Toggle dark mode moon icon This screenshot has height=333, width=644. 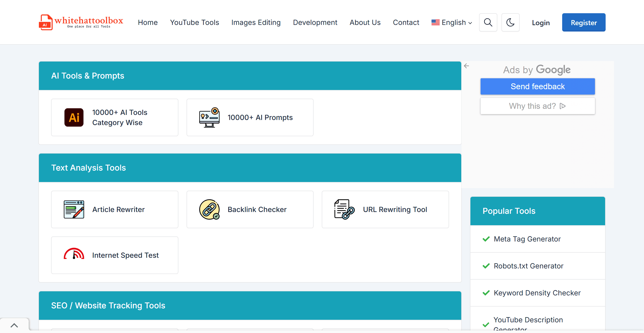[510, 22]
